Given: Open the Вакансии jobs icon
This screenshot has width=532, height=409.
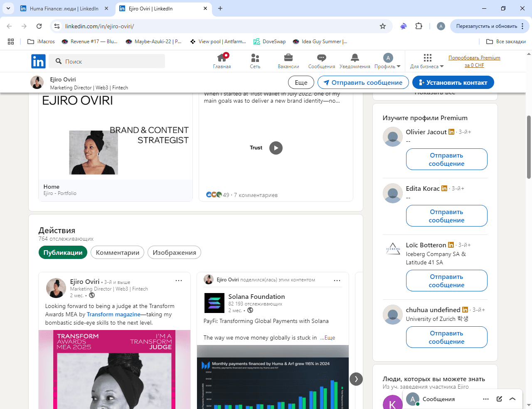Looking at the screenshot, I should 288,61.
